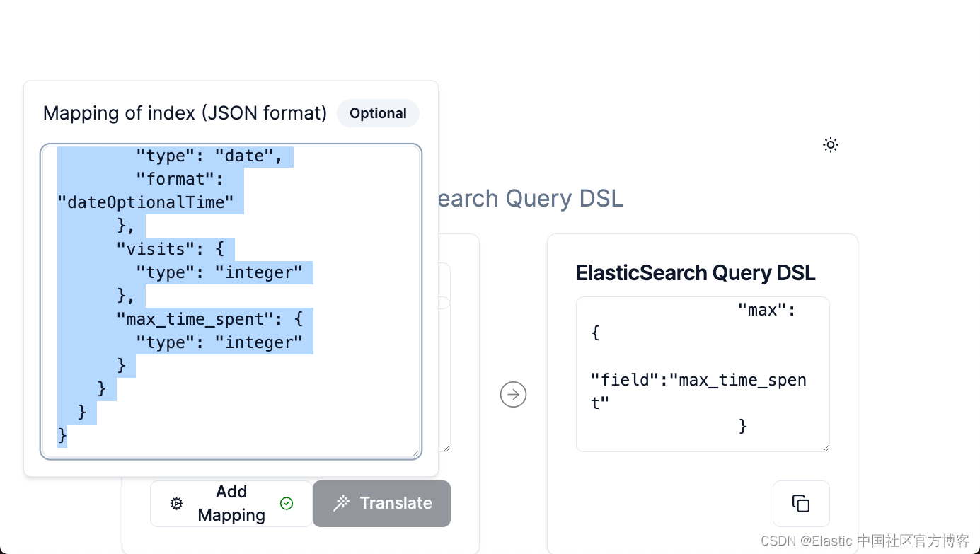
Task: Open the CSDN Elastic community link
Action: coord(864,541)
